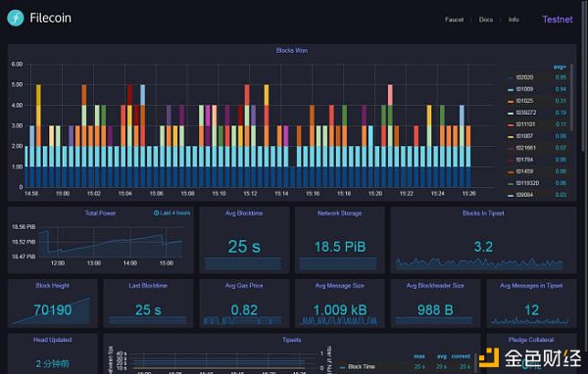Open the Faucet link in the header
This screenshot has height=374, width=588.
click(x=454, y=20)
